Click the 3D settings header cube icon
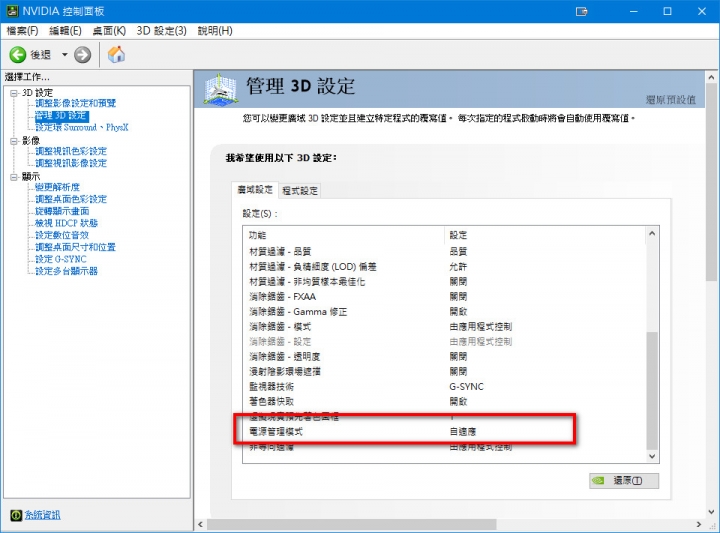Screen dimensions: 720x533 (221, 90)
